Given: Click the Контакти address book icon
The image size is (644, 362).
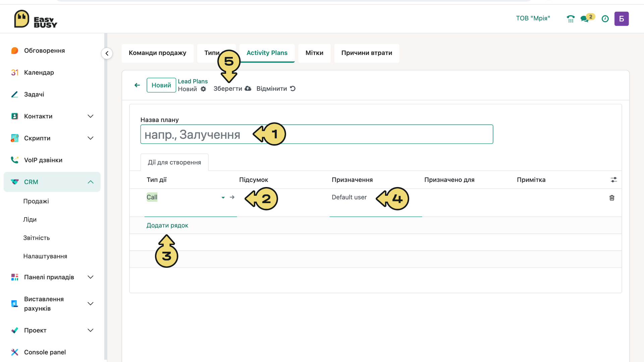Looking at the screenshot, I should point(14,116).
